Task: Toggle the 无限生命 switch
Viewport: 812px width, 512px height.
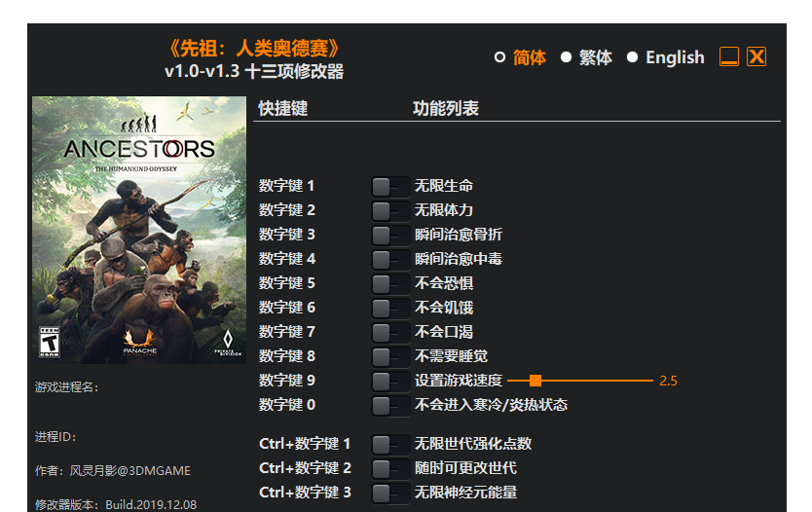Action: pos(390,186)
